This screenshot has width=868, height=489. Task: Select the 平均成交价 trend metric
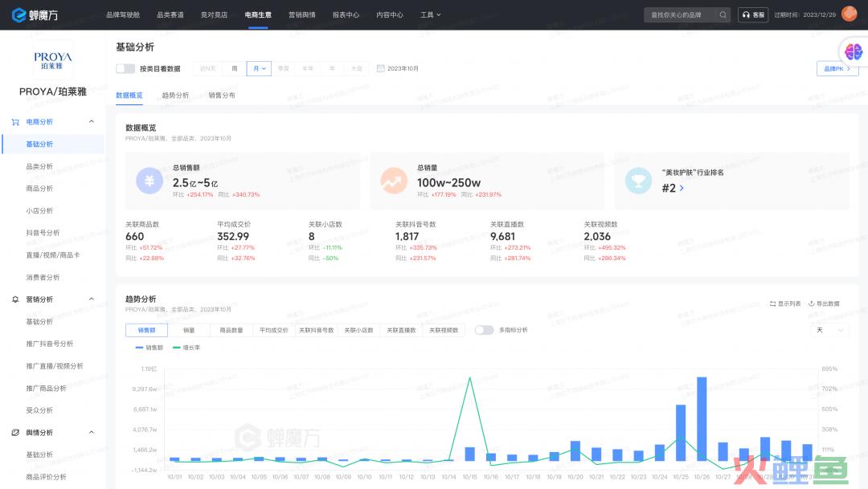[274, 330]
